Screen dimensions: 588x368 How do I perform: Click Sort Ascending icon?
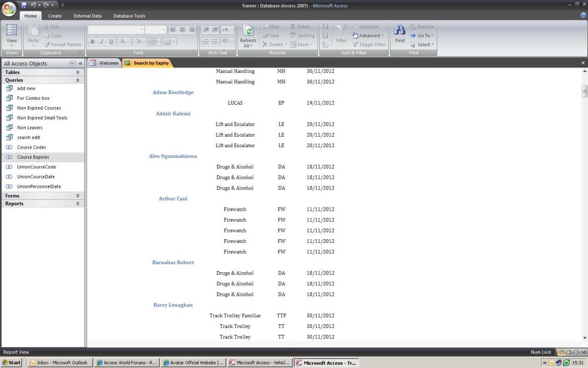tap(325, 27)
